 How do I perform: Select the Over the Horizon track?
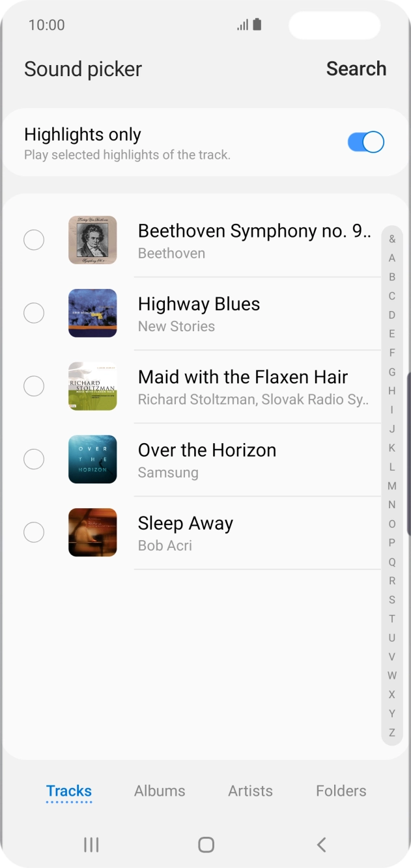34,459
